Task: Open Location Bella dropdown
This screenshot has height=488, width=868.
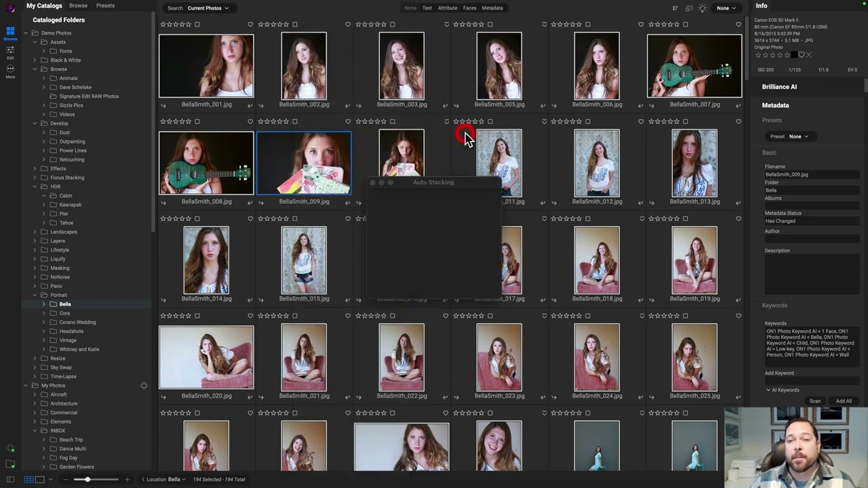Action: coord(177,479)
